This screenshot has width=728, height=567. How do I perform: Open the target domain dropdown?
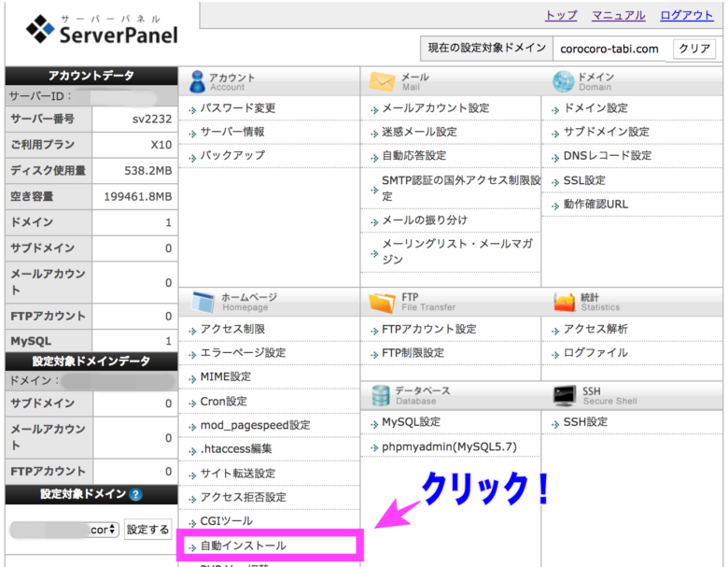point(64,530)
